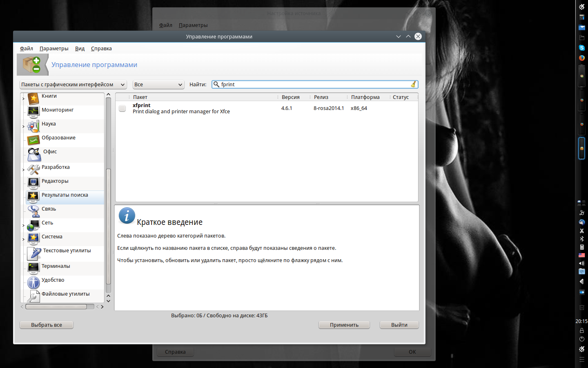The image size is (588, 368).
Task: Click the Связь category icon
Action: 33,211
